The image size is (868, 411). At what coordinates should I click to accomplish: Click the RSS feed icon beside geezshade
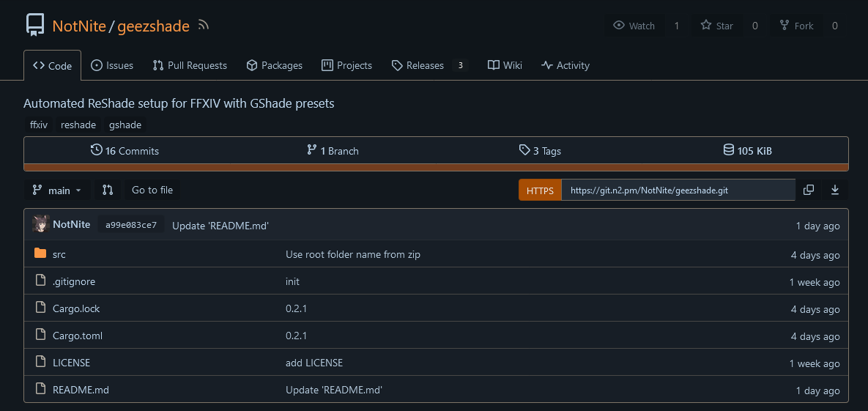[203, 25]
